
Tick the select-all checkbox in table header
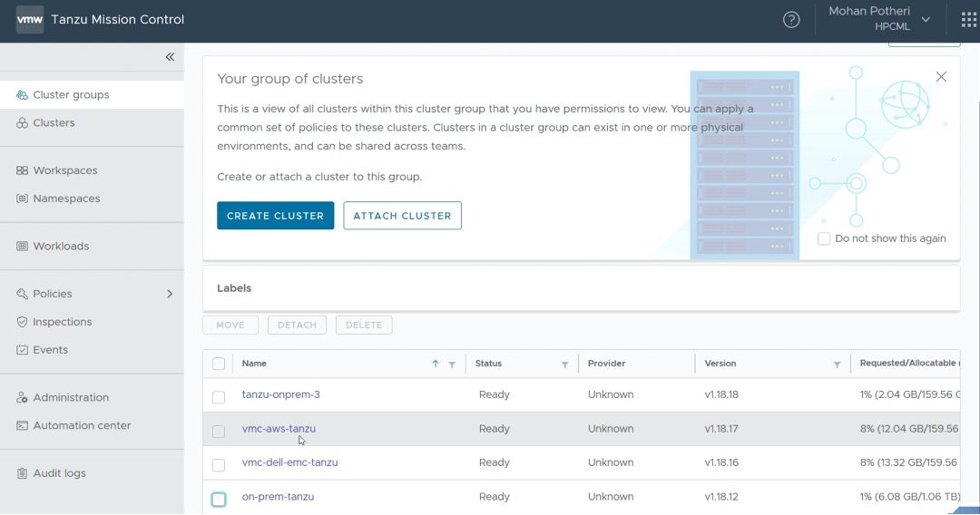coord(219,364)
